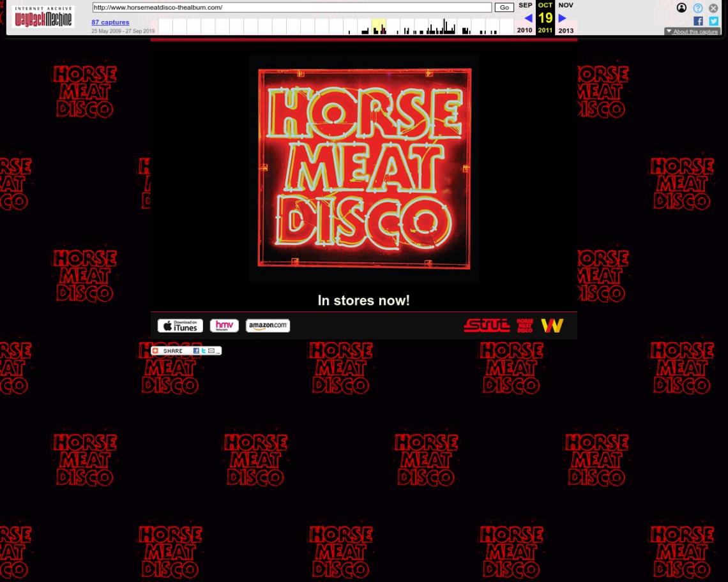728x582 pixels.
Task: Click the Share button below the footer
Action: (x=186, y=351)
